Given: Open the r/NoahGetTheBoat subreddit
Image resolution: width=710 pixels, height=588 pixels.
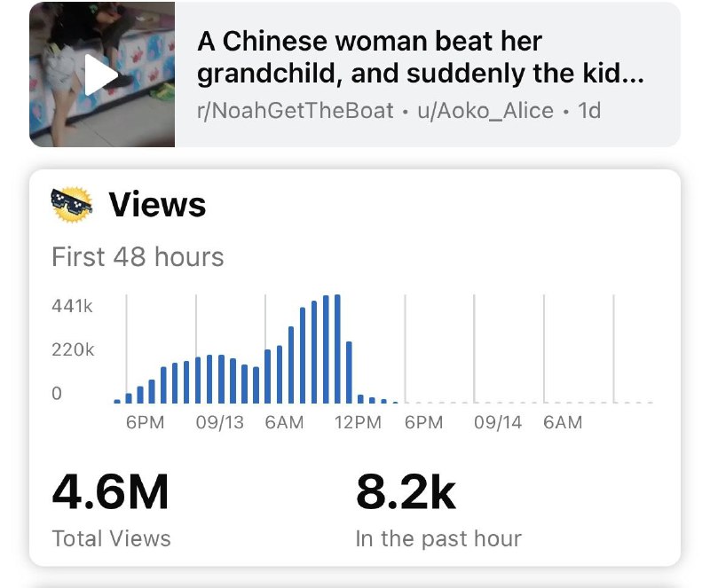Looking at the screenshot, I should point(293,111).
